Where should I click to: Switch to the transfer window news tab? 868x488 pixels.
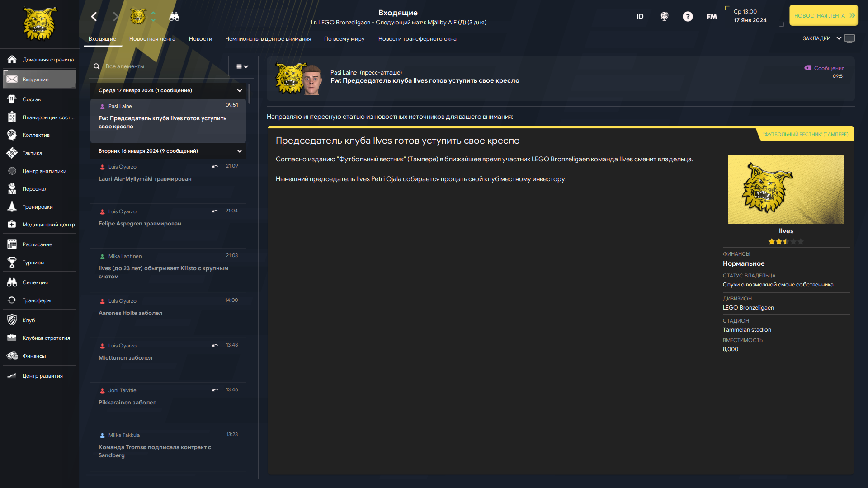click(x=417, y=39)
